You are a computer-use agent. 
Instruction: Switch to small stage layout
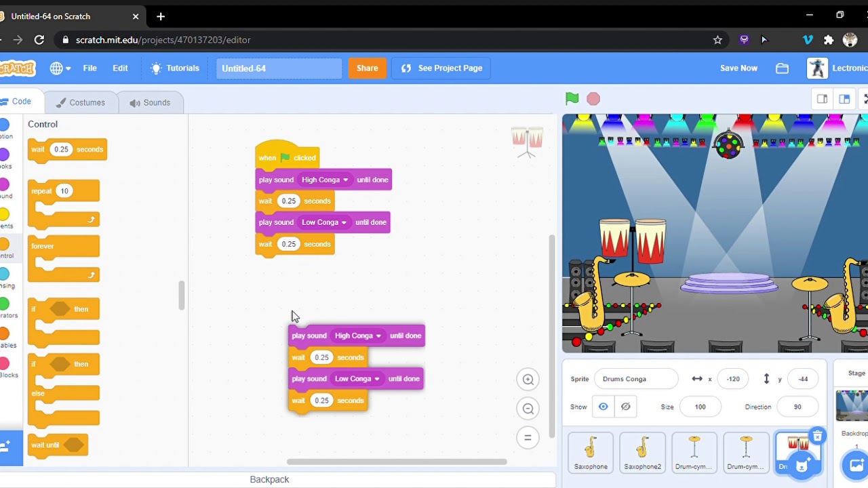pos(822,99)
